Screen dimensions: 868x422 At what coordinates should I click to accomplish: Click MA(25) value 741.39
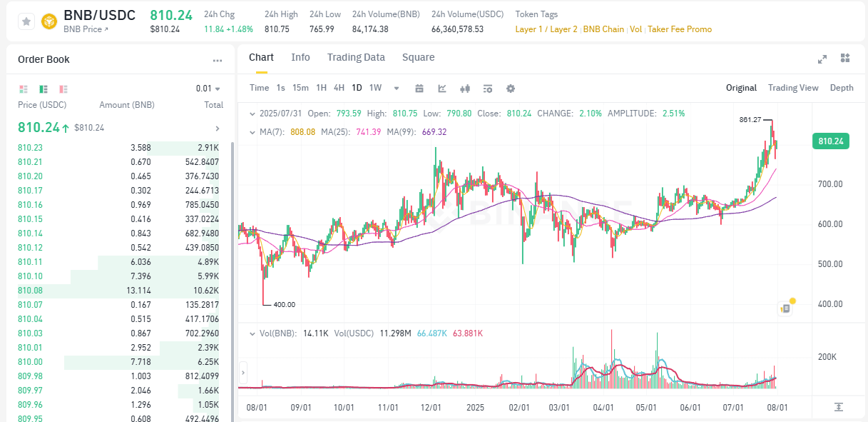point(367,132)
